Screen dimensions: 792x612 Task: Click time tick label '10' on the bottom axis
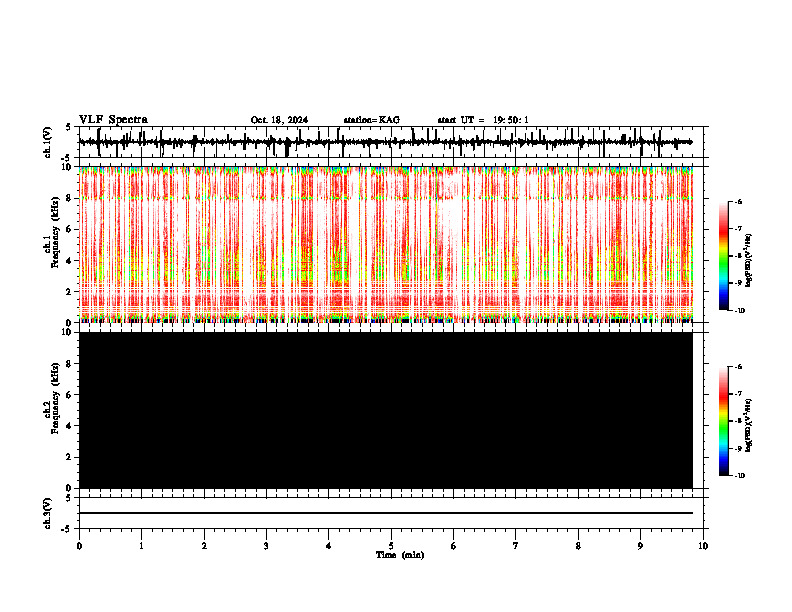(703, 546)
